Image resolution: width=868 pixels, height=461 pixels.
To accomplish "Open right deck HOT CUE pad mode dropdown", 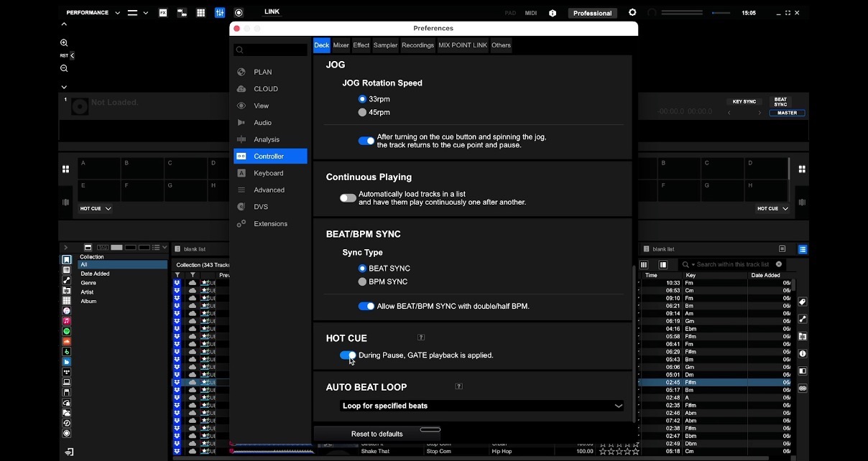I will (772, 208).
